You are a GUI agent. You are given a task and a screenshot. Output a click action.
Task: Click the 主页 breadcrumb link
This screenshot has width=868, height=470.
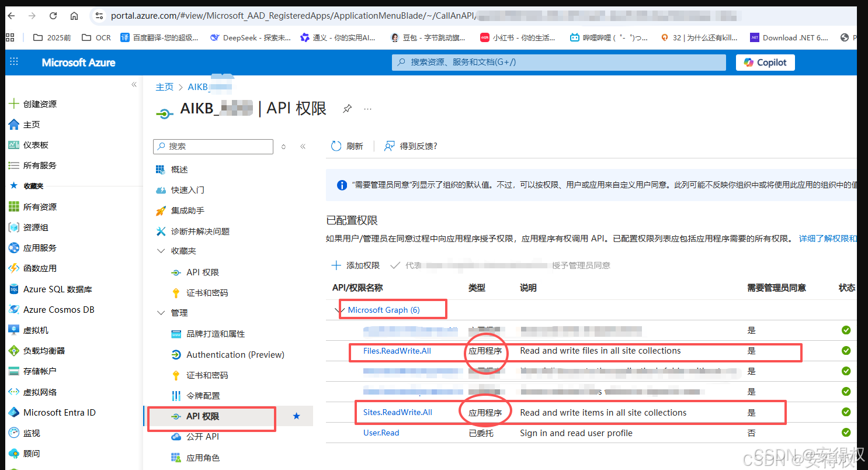pos(165,87)
